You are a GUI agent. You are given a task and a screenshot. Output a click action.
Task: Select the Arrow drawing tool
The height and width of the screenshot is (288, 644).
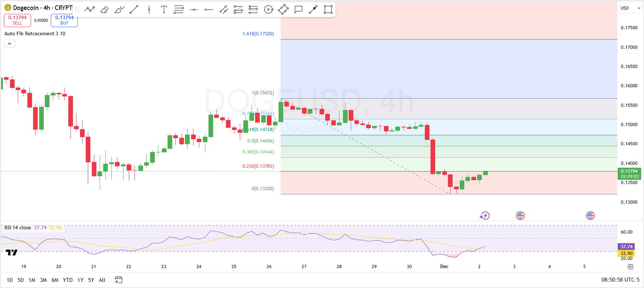[313, 10]
